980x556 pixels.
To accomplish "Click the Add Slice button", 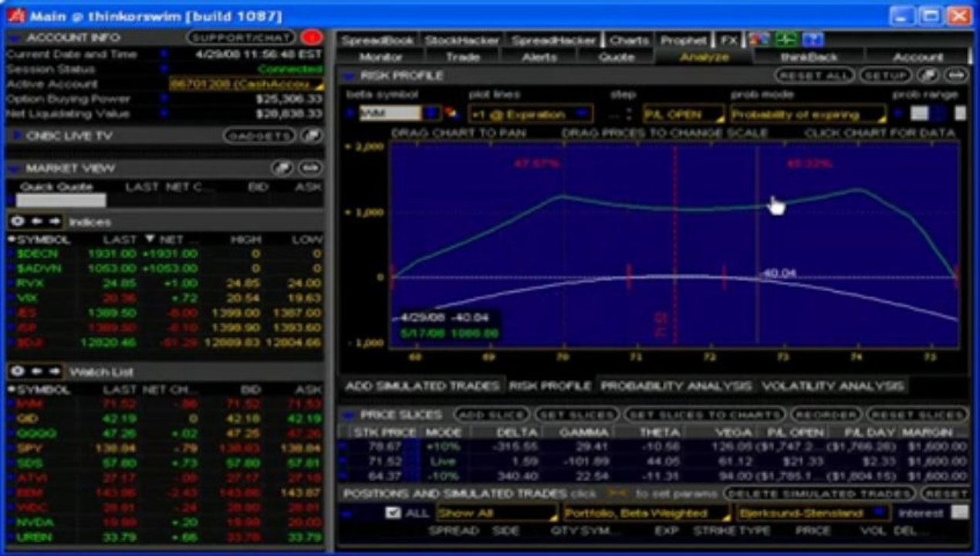I will pos(490,415).
